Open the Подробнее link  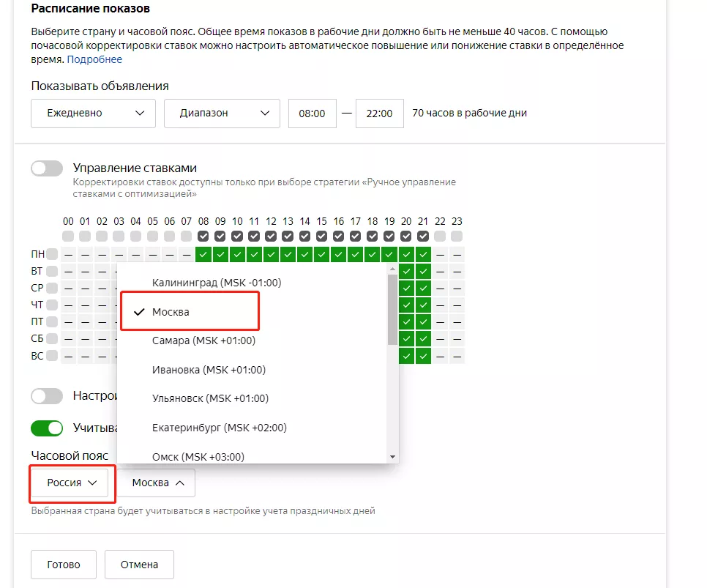click(x=94, y=59)
